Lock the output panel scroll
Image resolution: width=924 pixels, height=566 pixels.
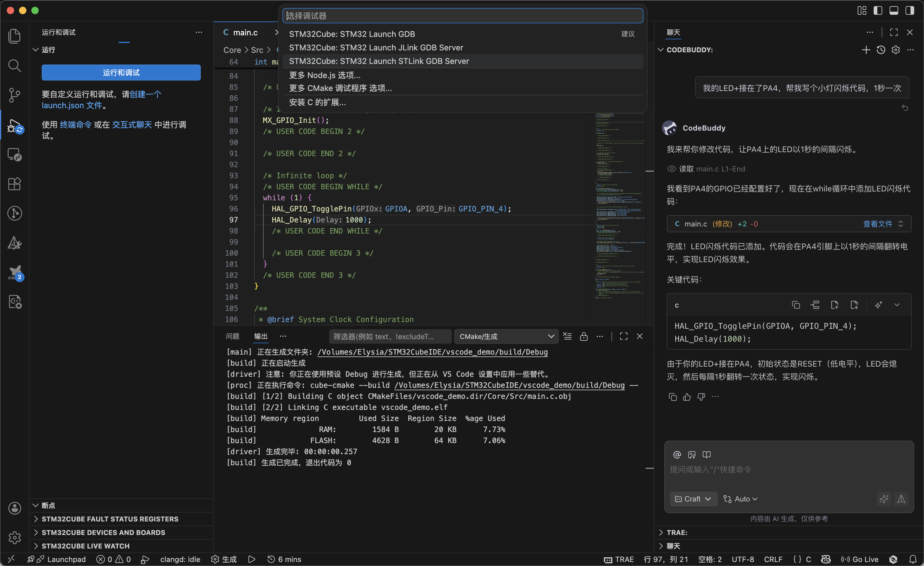pos(584,336)
